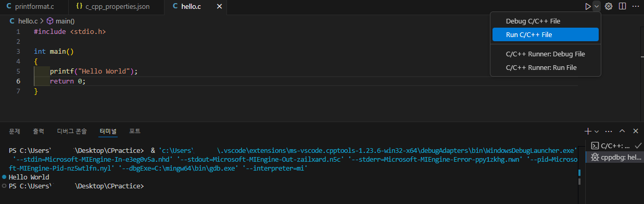This screenshot has width=644, height=204.
Task: Click the int main() declaration text
Action: pos(54,52)
